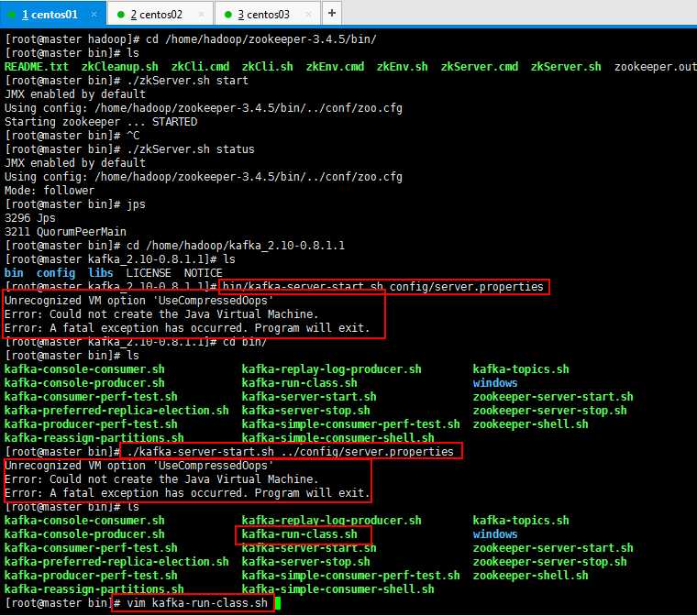Click the zkServer.cmd file name
Screen dimensions: 697x616
point(479,67)
